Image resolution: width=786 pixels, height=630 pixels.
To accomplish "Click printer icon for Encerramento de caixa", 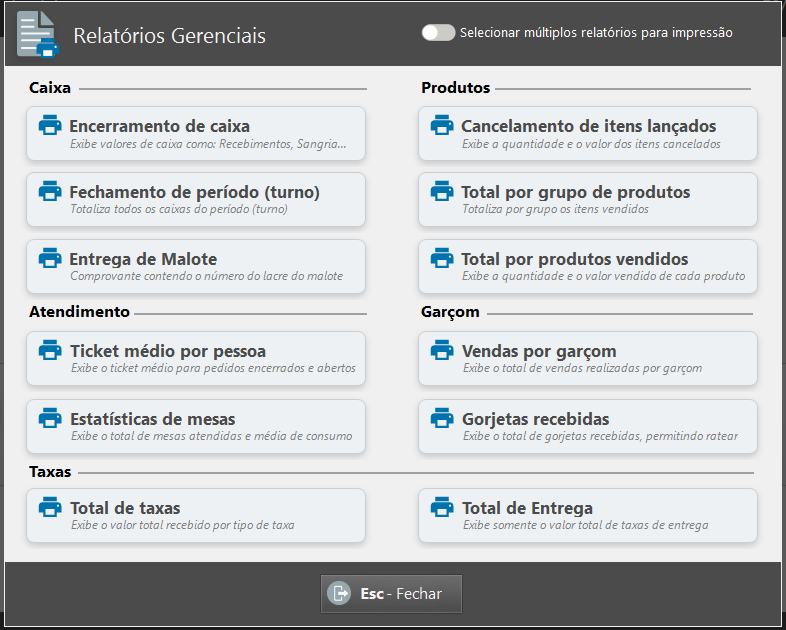I will [x=50, y=126].
